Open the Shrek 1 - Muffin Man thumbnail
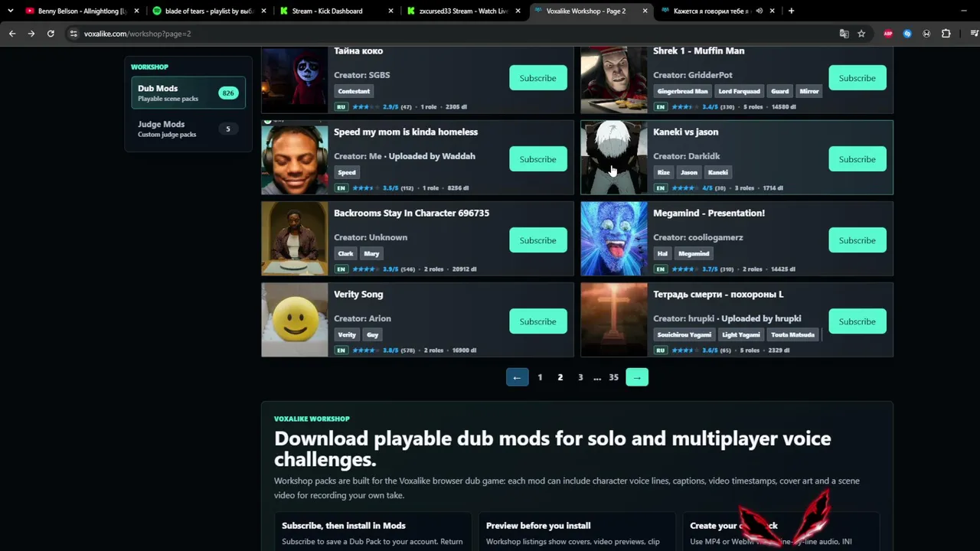The width and height of the screenshot is (980, 551). (x=614, y=80)
